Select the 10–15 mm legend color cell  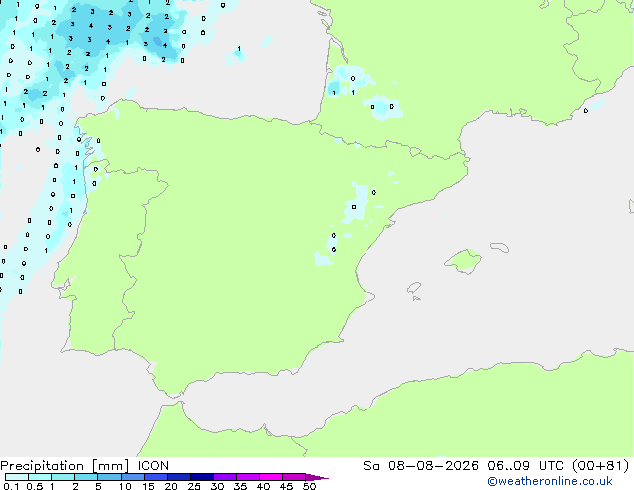(132, 477)
